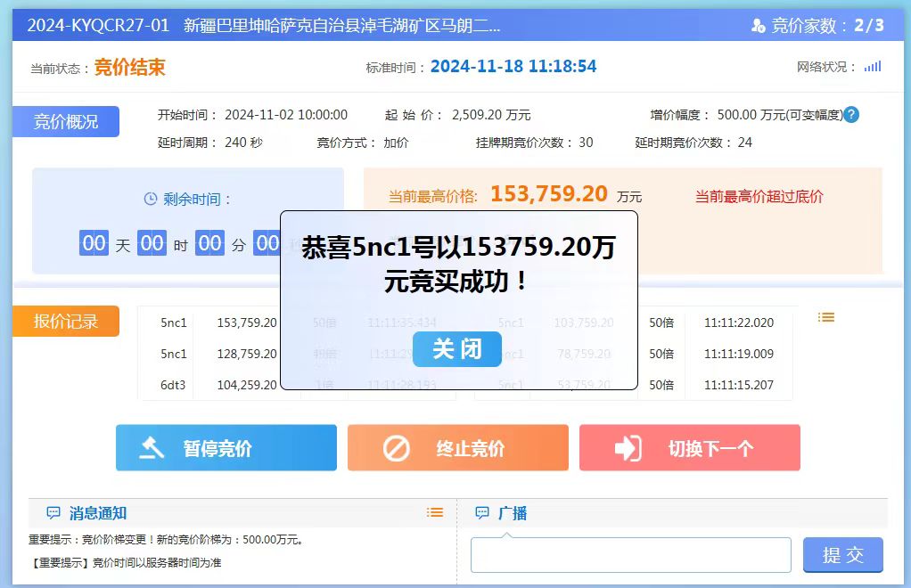Click the starting price 2,509.20 万元
The image size is (911, 588).
pyautogui.click(x=491, y=115)
